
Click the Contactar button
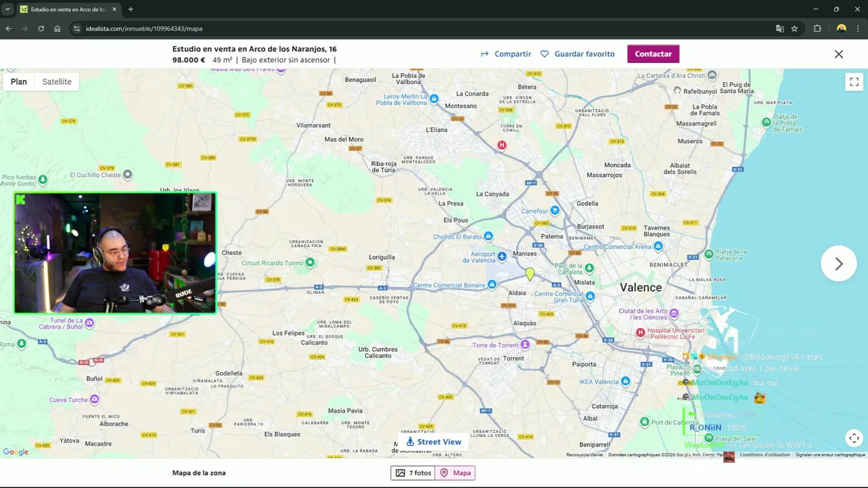pyautogui.click(x=653, y=54)
